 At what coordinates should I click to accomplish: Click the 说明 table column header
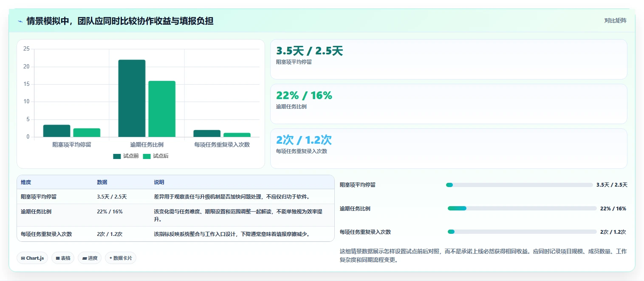pyautogui.click(x=159, y=182)
